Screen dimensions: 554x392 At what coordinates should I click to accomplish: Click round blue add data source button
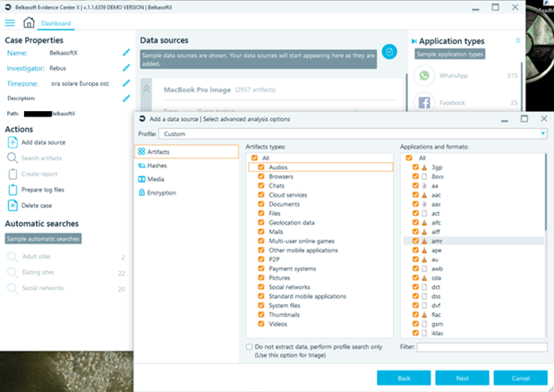point(389,52)
